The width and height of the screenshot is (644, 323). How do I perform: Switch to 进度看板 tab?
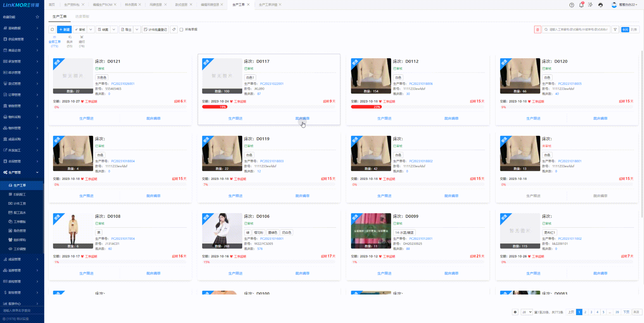point(82,16)
